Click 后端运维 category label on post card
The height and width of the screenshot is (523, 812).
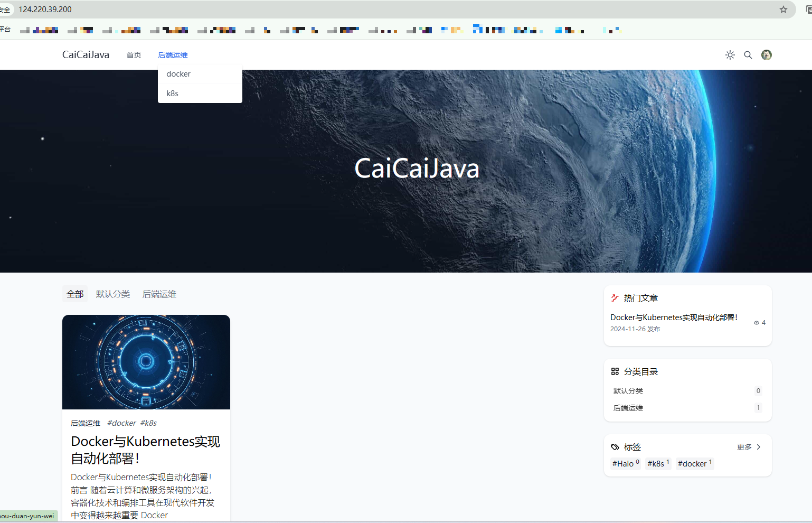click(x=86, y=423)
